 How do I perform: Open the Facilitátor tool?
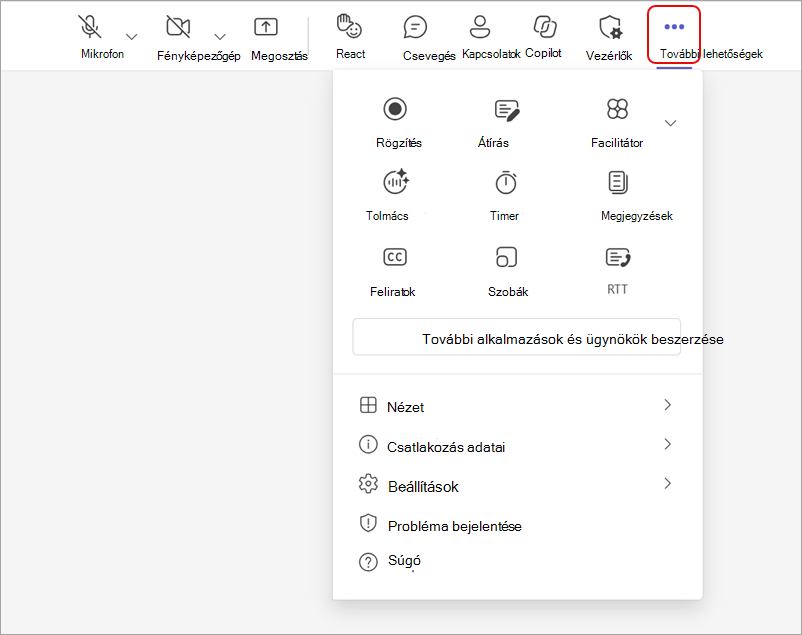[x=617, y=108]
